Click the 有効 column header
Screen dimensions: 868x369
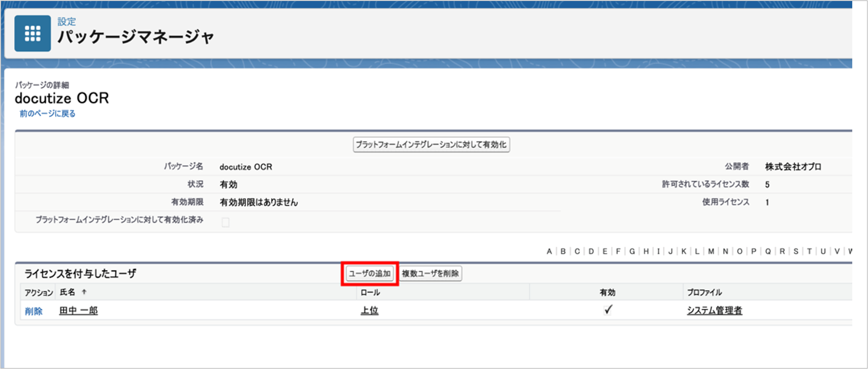tap(607, 292)
